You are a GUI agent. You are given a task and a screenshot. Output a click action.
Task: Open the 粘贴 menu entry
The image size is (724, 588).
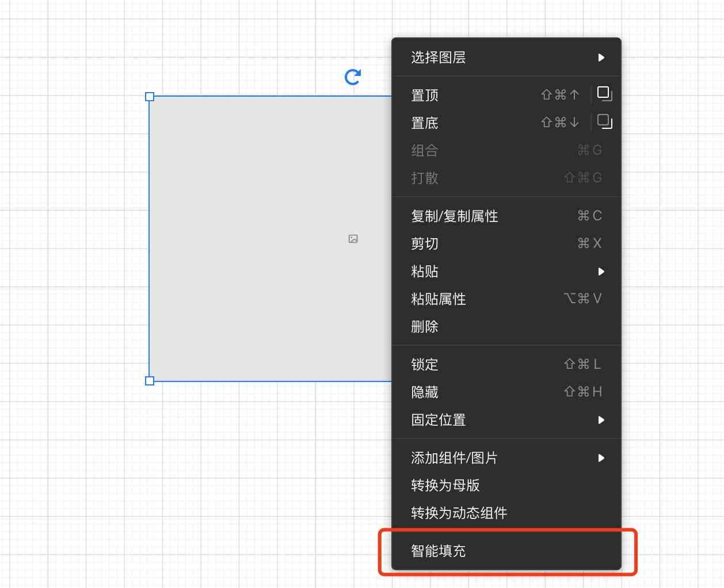[506, 272]
